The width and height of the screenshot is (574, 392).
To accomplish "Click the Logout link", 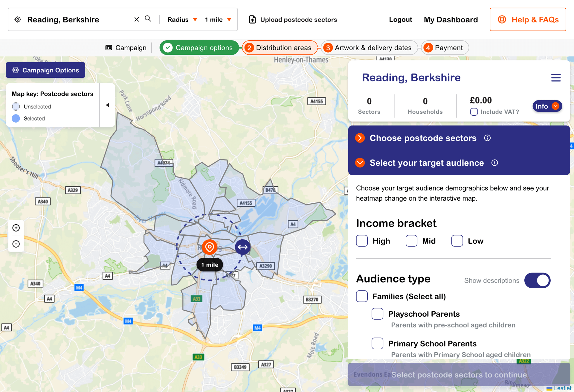I will pos(400,19).
